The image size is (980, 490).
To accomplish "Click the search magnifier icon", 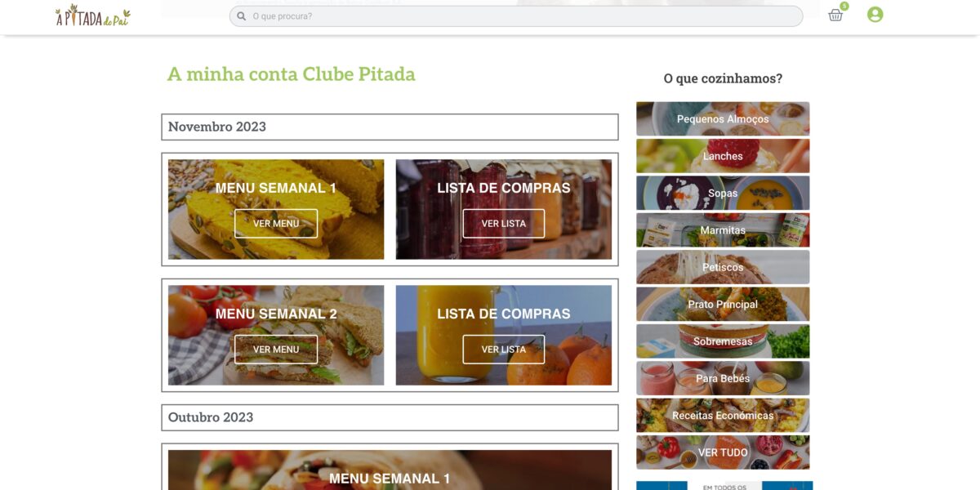I will pos(242,16).
